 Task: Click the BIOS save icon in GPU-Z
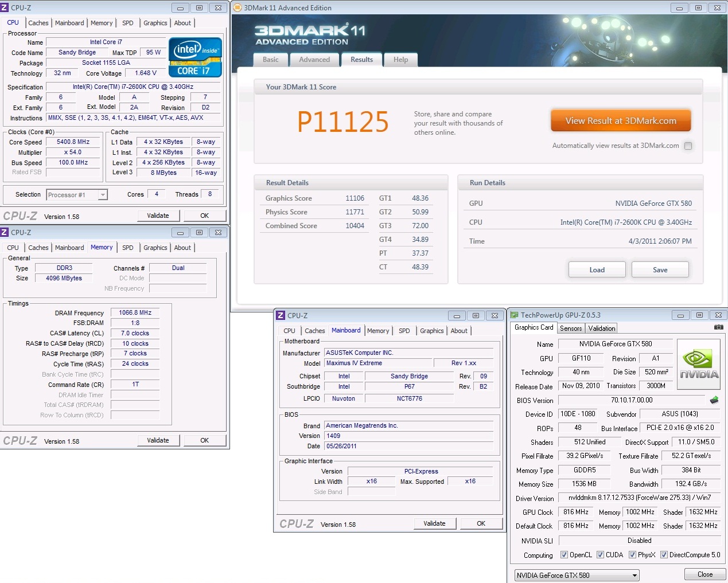(714, 400)
